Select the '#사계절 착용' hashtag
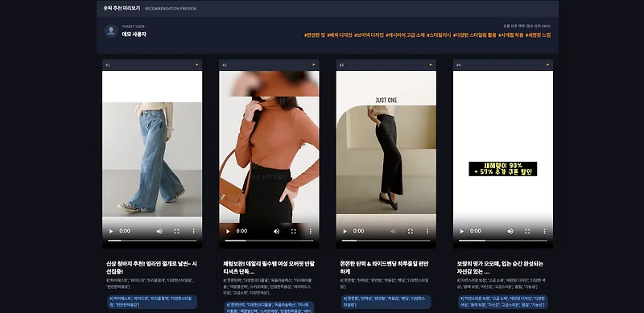Image resolution: width=644 pixels, height=313 pixels. (x=511, y=35)
